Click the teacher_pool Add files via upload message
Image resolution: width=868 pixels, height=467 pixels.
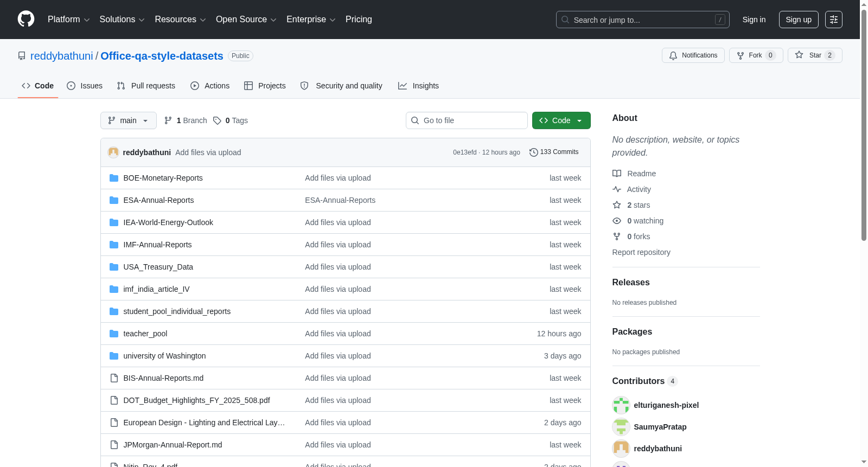338,334
